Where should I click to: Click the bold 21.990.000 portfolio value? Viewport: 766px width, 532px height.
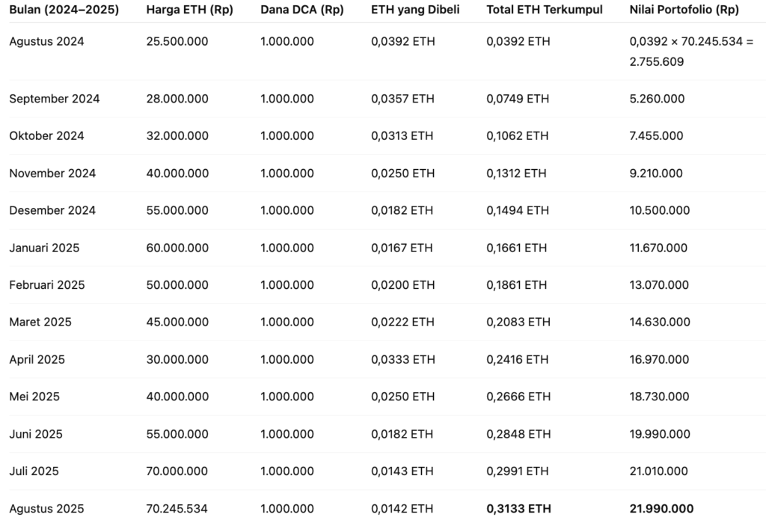click(x=661, y=509)
